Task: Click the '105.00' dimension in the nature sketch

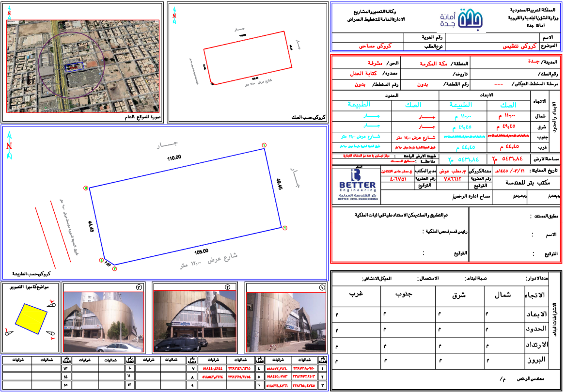Action: pos(201,251)
